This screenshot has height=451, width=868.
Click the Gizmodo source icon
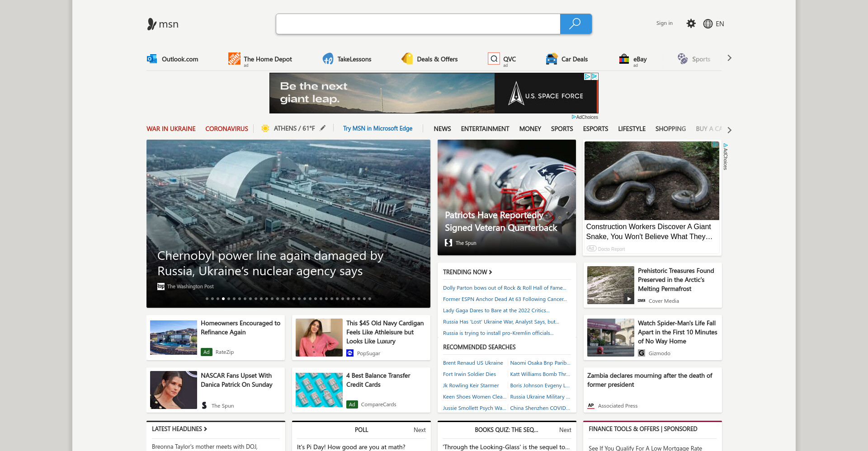(642, 353)
